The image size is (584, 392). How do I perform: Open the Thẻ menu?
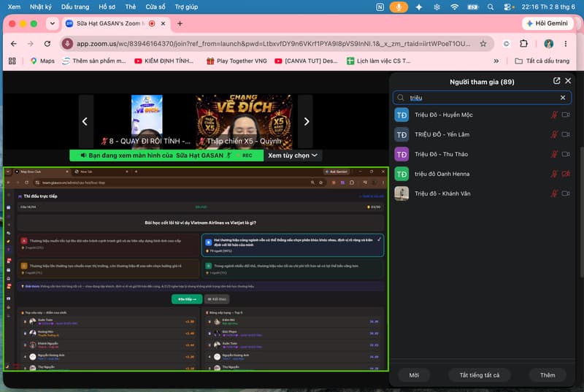pyautogui.click(x=131, y=7)
